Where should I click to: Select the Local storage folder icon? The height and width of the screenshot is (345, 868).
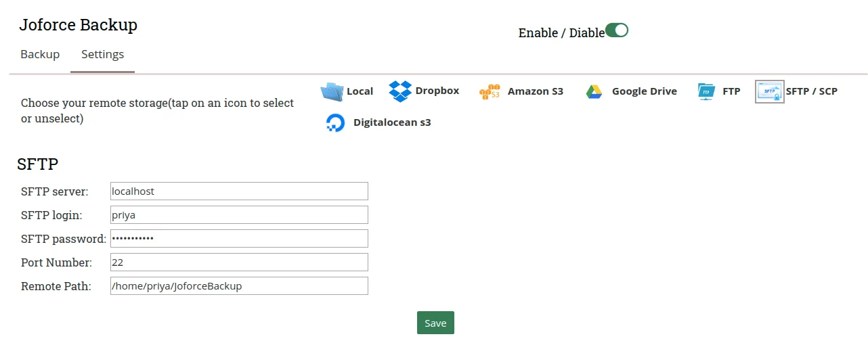click(x=332, y=91)
